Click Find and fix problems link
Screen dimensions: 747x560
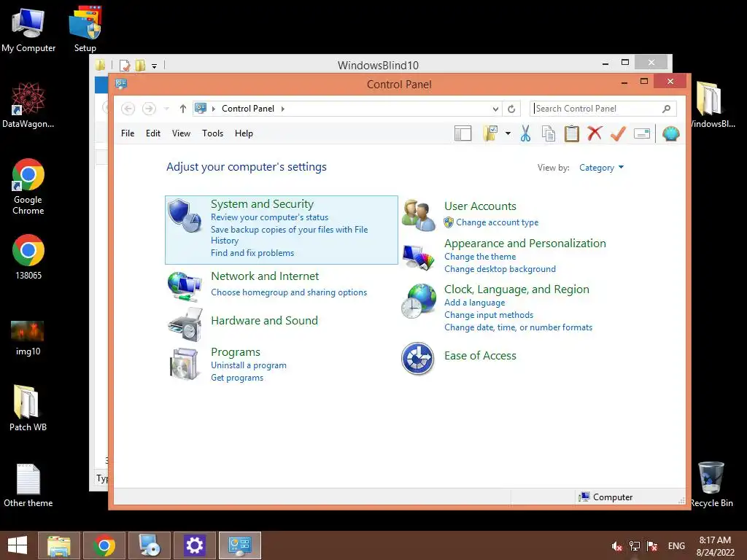[x=252, y=253]
